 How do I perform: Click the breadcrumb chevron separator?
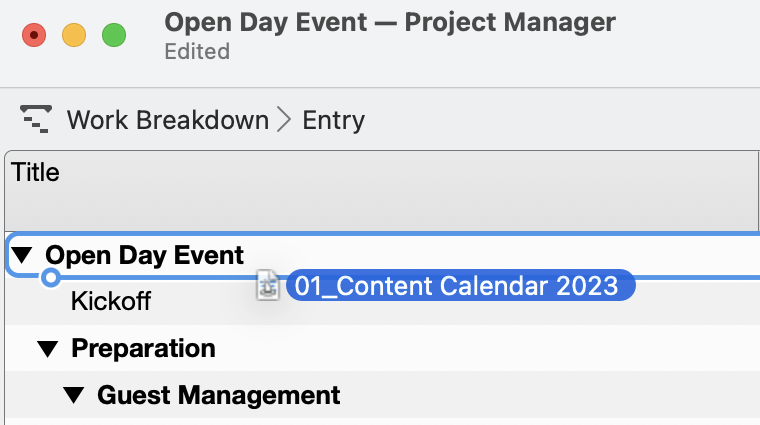(286, 121)
